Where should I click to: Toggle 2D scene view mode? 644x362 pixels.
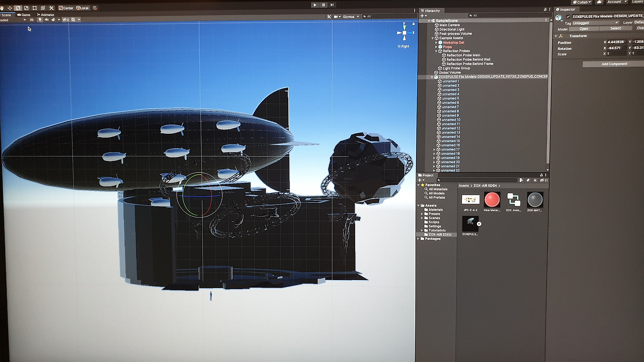32,20
